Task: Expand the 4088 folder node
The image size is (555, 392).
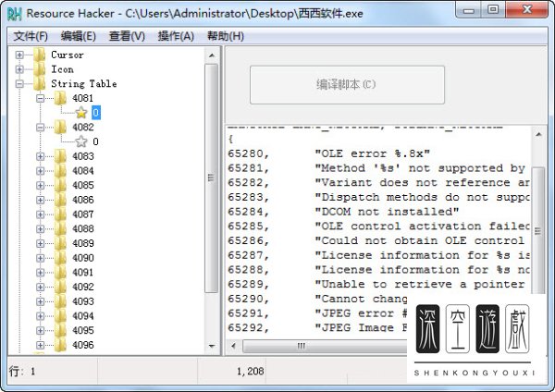Action: (x=41, y=229)
